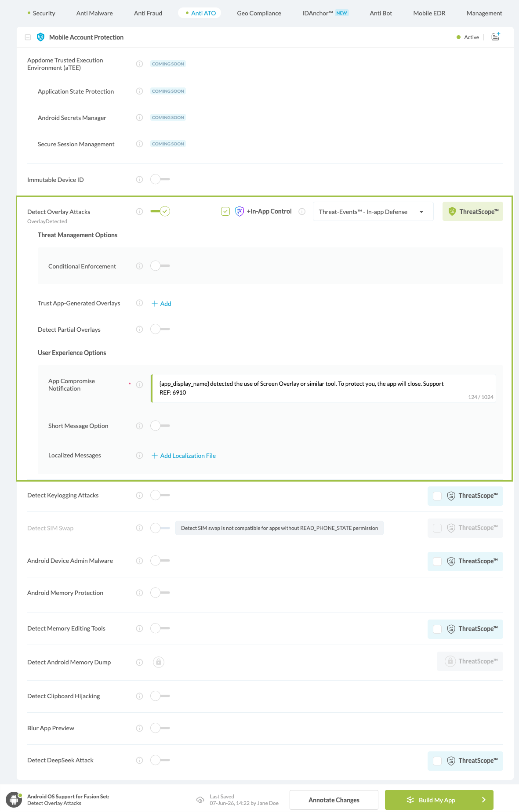
Task: Open the Build My App arrow options
Action: pyautogui.click(x=484, y=800)
